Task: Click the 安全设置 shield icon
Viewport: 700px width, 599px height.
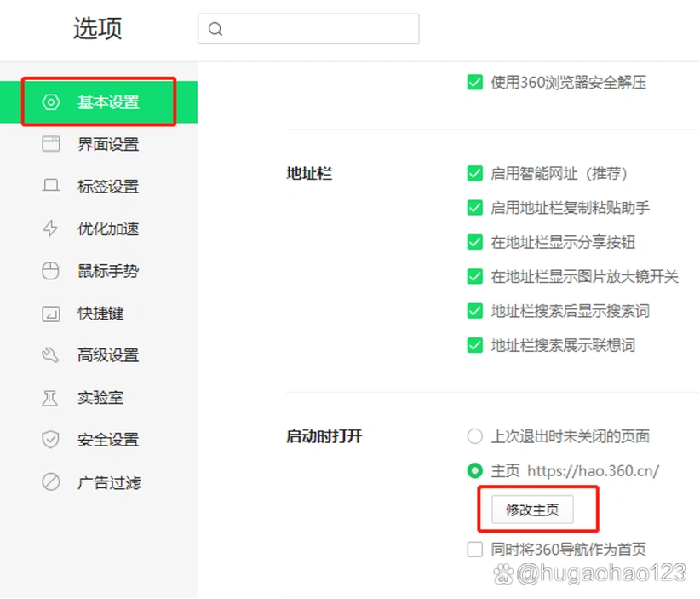Action: coord(51,440)
